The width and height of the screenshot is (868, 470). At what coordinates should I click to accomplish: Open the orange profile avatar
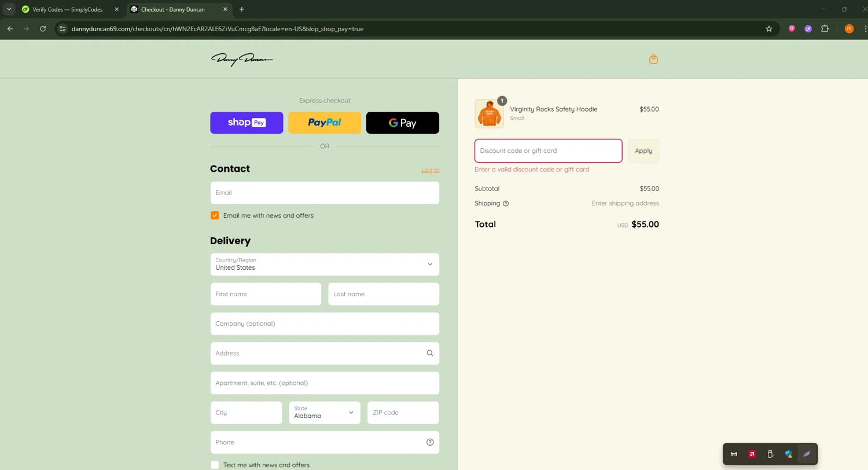pyautogui.click(x=849, y=28)
